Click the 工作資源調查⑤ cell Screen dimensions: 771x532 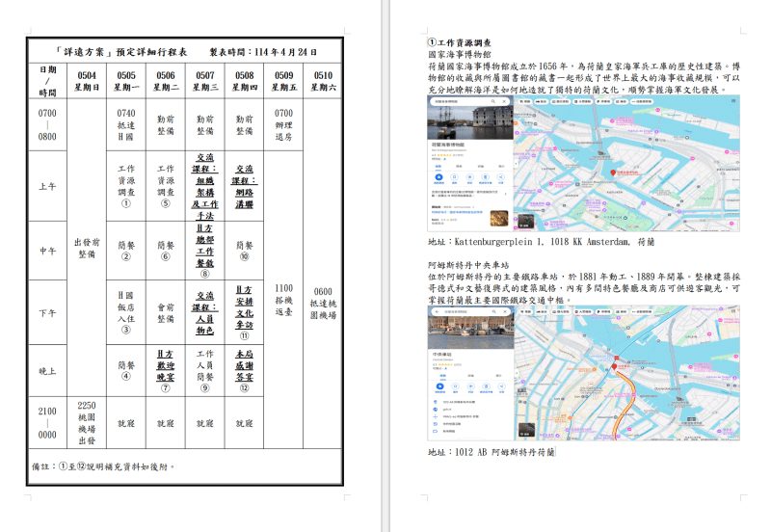click(166, 186)
